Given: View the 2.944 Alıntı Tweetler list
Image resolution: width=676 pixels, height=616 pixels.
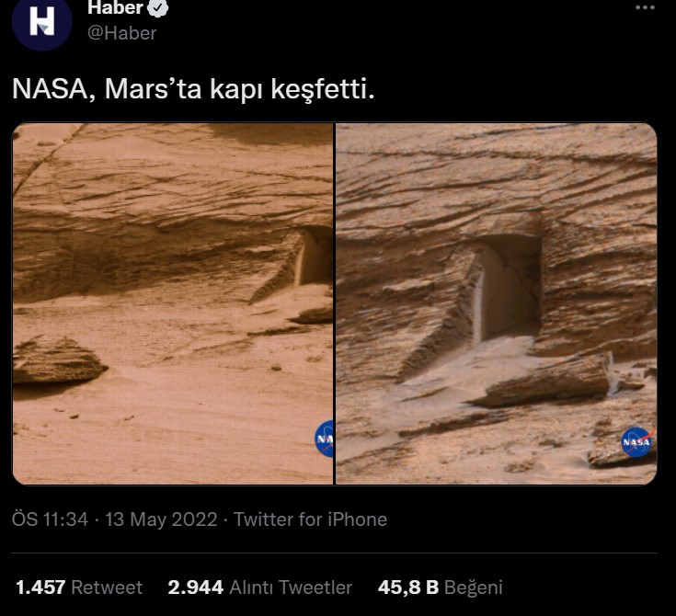Looking at the screenshot, I should pyautogui.click(x=260, y=587).
